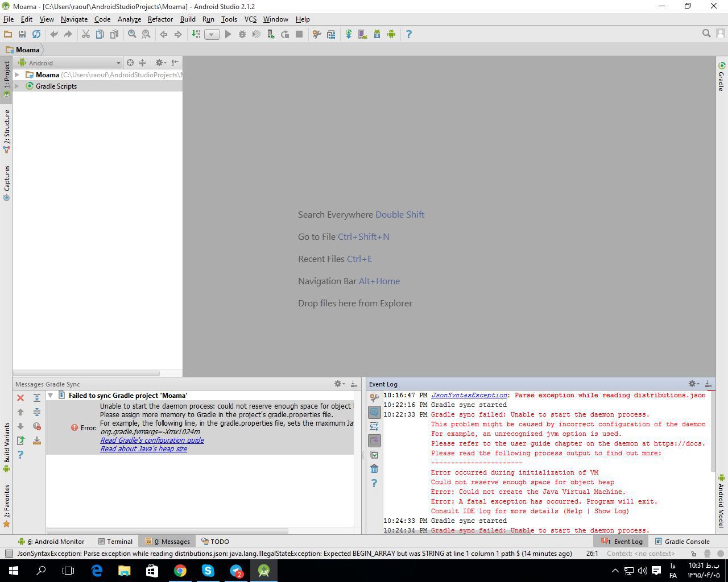
Task: Expand the Gradle Scripts tree node
Action: pos(17,86)
